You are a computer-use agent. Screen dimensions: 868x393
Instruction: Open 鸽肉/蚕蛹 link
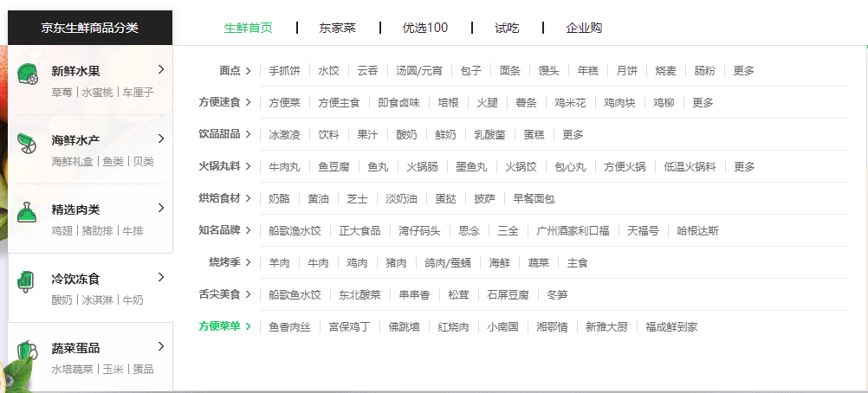448,263
